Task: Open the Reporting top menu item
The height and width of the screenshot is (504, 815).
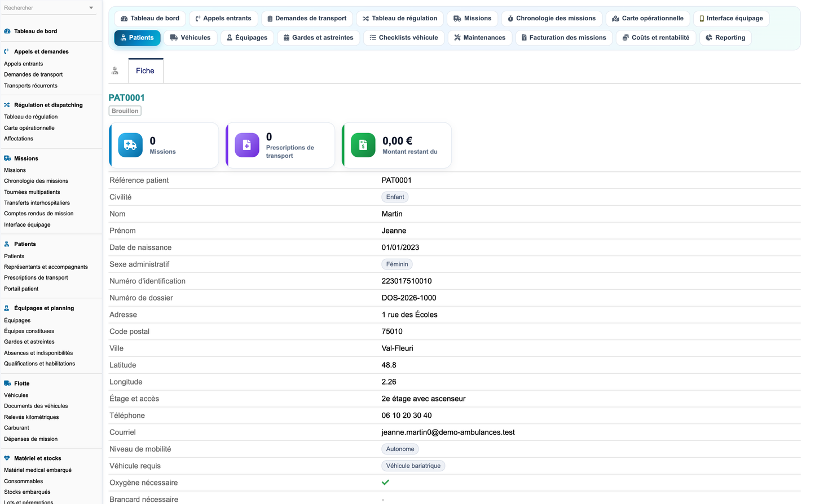Action: coord(725,38)
